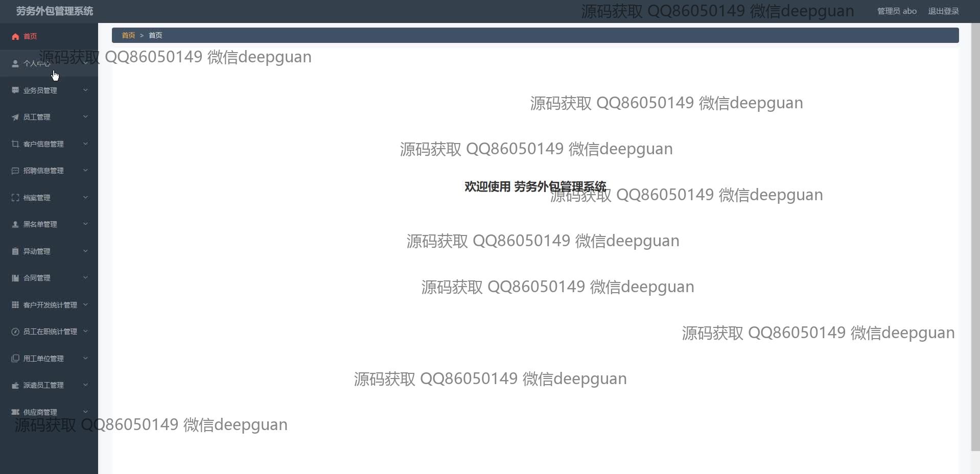Click the 档案管理 frame icon
Image resolution: width=980 pixels, height=474 pixels.
[x=15, y=198]
